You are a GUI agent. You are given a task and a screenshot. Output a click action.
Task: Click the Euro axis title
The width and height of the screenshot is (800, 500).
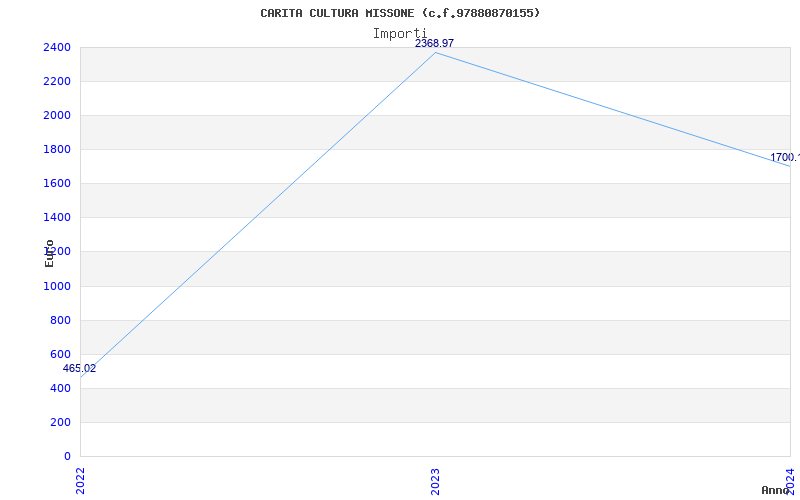point(49,253)
